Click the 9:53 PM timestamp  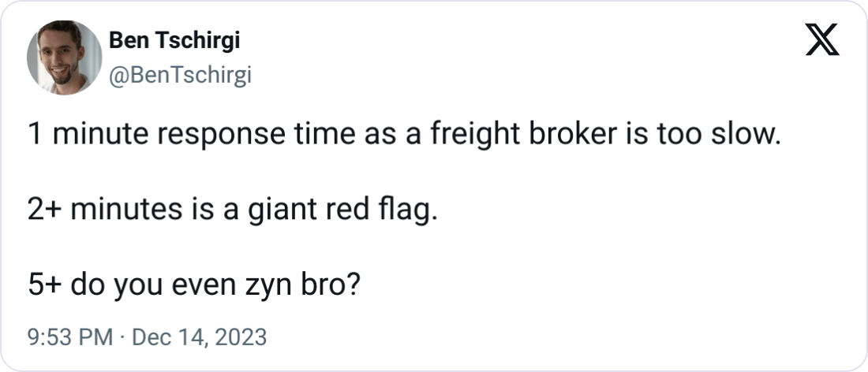tap(69, 337)
